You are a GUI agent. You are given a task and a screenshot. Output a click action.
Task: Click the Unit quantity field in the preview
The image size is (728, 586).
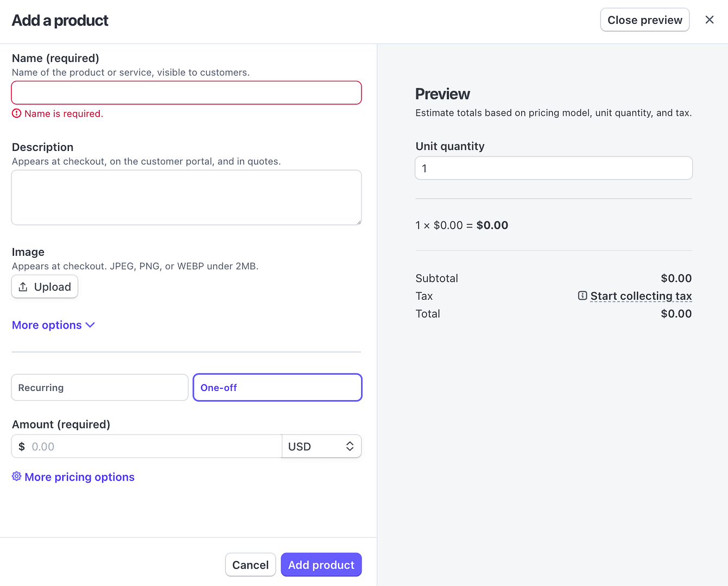pos(553,168)
